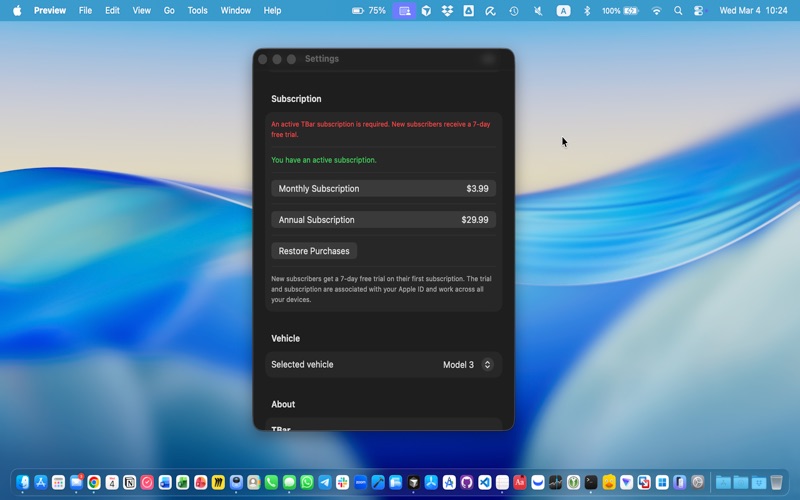Open the Window menu

point(235,10)
